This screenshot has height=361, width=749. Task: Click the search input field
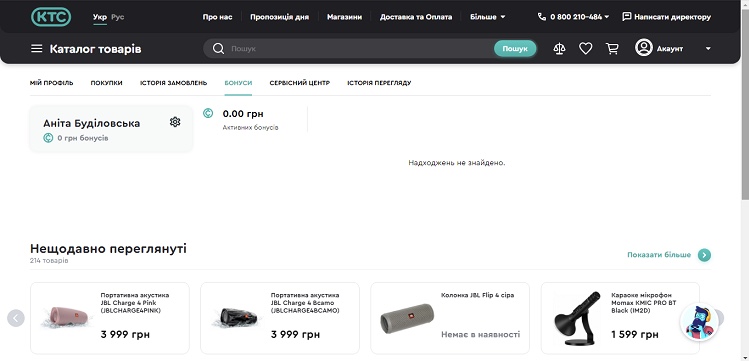click(361, 49)
